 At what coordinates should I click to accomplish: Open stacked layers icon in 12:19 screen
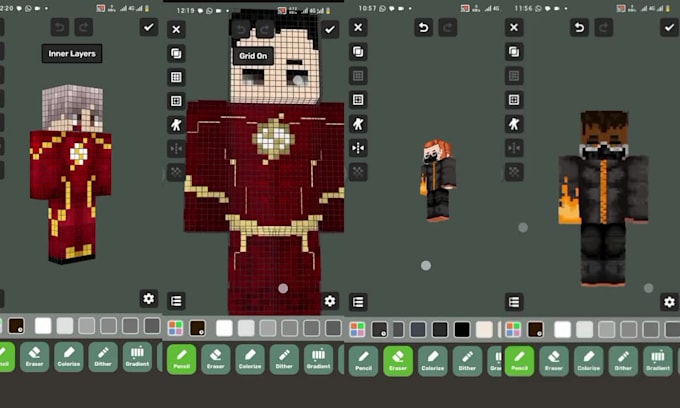(x=176, y=53)
